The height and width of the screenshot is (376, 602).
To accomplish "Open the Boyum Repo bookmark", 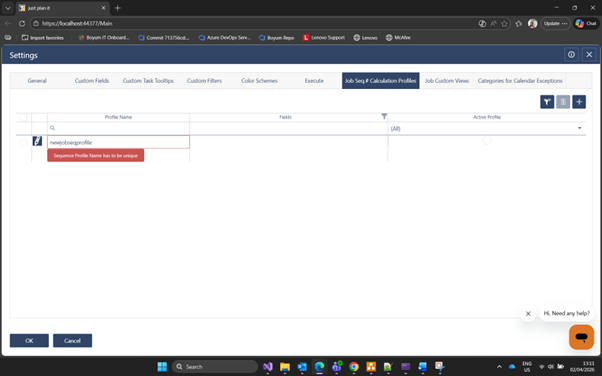I will coord(276,38).
